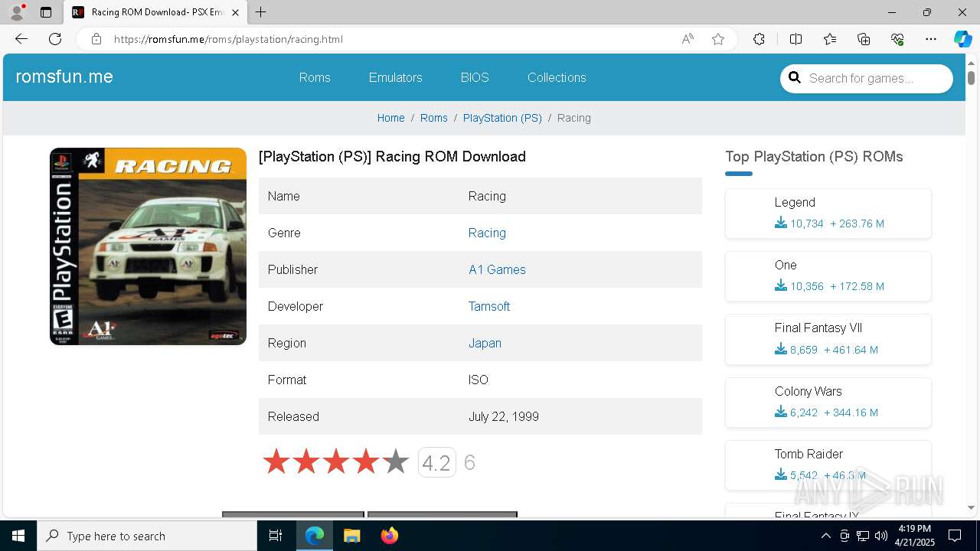The image size is (980, 551).
Task: View site information padlock icon
Action: [96, 39]
